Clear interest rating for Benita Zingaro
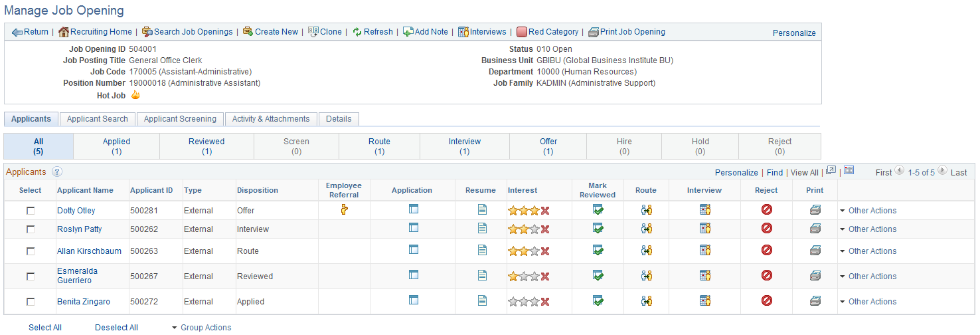The width and height of the screenshot is (980, 335). click(545, 302)
